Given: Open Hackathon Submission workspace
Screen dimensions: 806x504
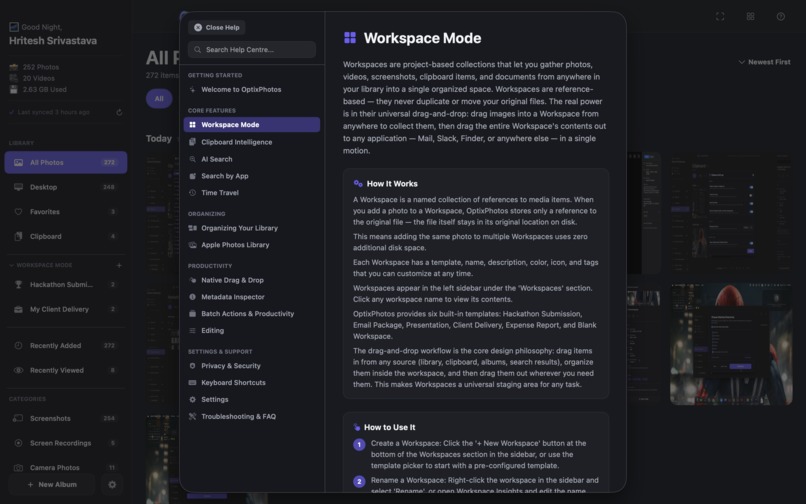Looking at the screenshot, I should click(66, 284).
